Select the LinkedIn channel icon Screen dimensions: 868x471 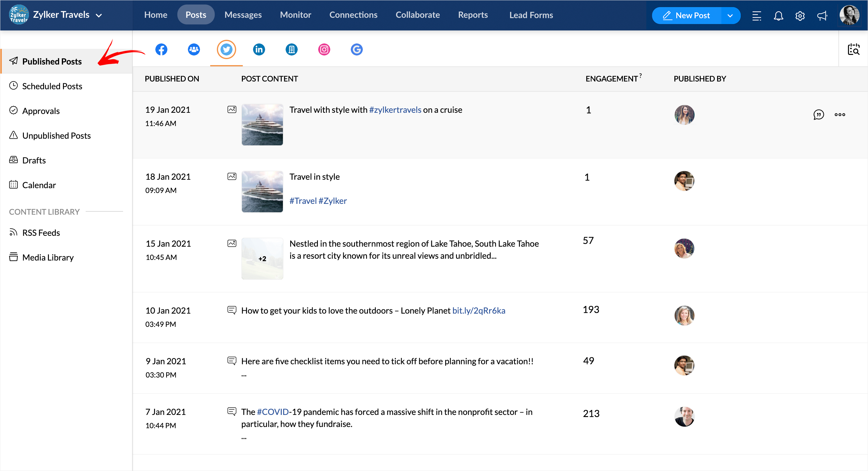click(259, 49)
